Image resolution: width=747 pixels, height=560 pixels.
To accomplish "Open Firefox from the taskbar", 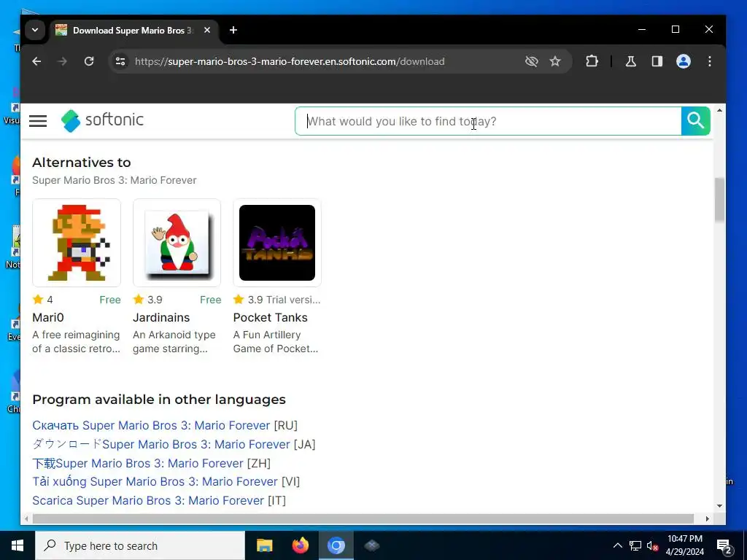I will pos(300,545).
